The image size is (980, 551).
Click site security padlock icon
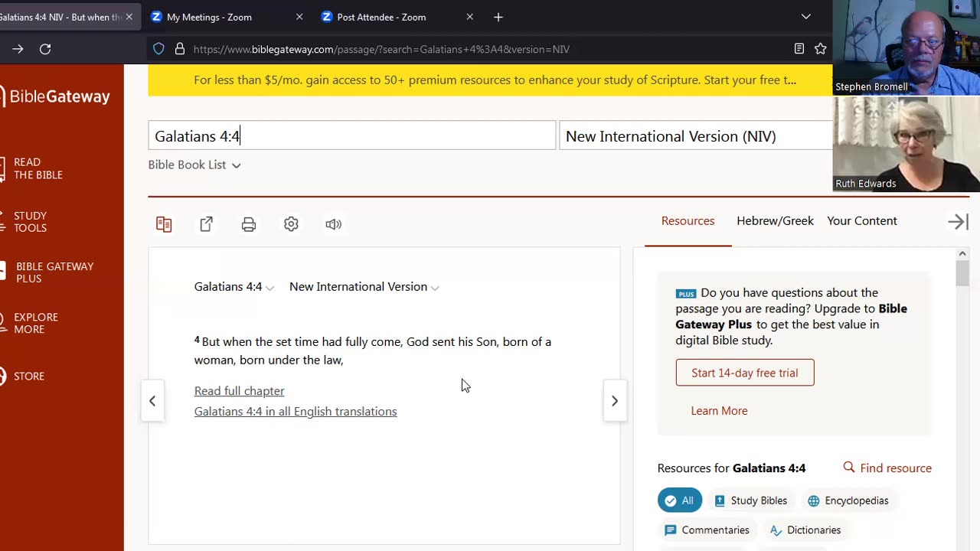click(x=180, y=49)
